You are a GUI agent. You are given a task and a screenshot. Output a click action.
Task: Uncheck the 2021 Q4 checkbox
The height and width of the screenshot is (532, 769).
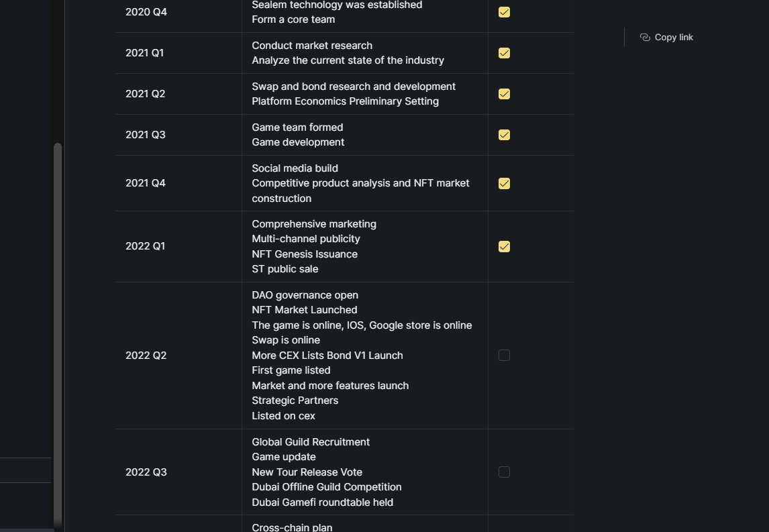(504, 183)
